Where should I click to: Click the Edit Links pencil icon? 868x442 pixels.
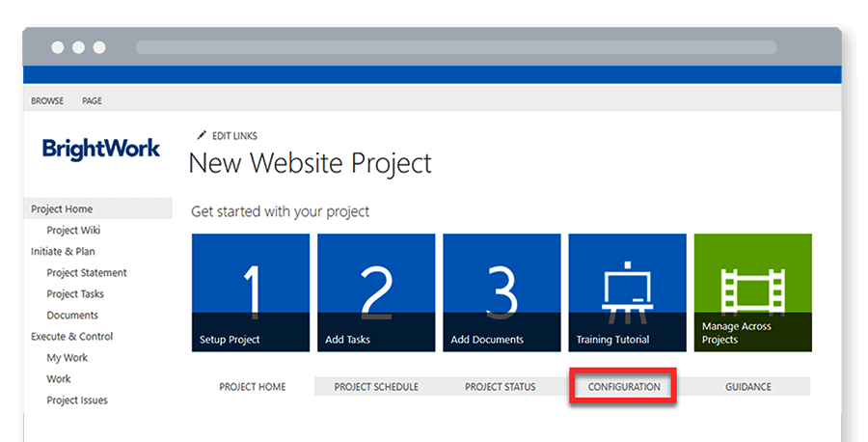point(202,136)
